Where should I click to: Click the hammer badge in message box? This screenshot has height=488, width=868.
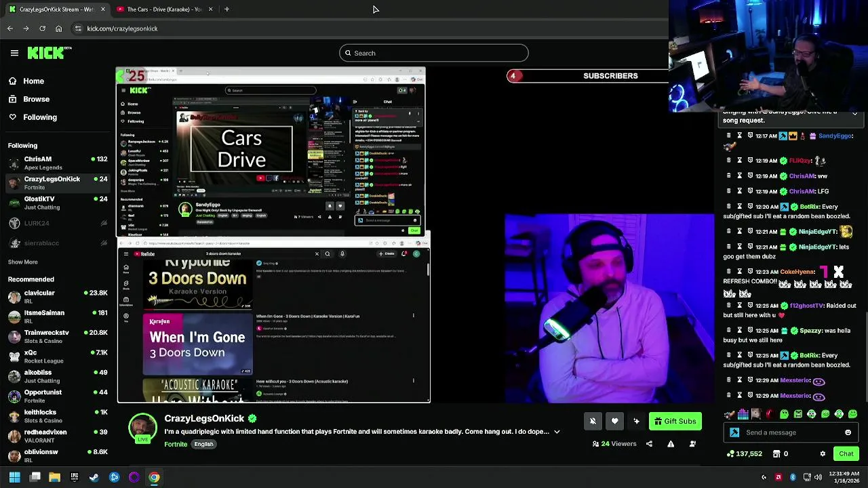tap(734, 432)
